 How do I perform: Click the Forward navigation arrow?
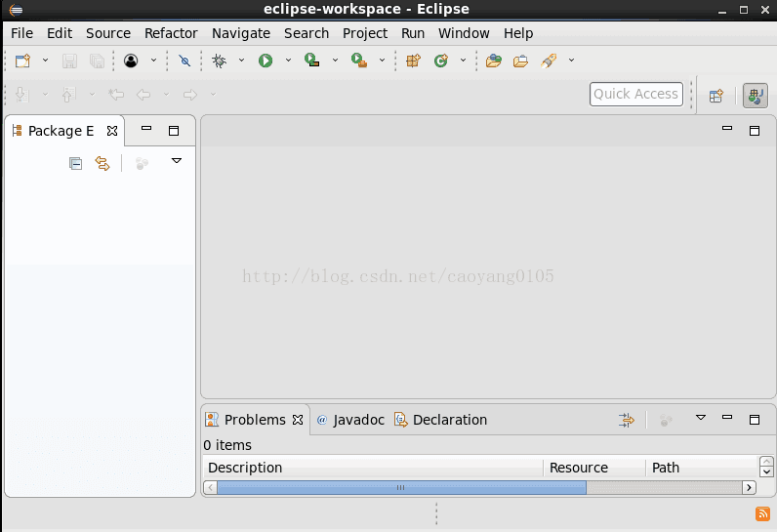coord(190,94)
